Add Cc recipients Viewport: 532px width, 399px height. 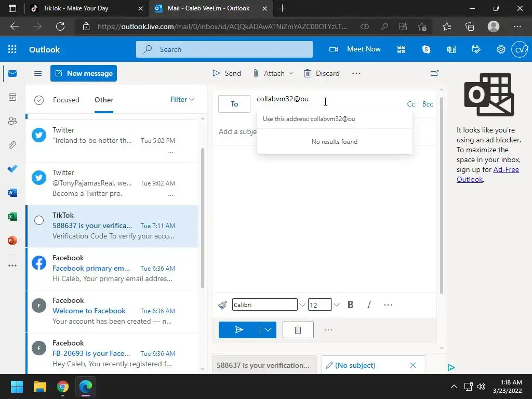coord(411,104)
